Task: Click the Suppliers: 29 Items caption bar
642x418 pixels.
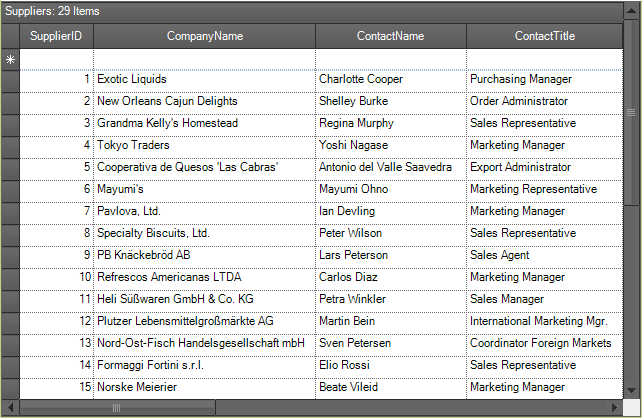Action: (312, 11)
